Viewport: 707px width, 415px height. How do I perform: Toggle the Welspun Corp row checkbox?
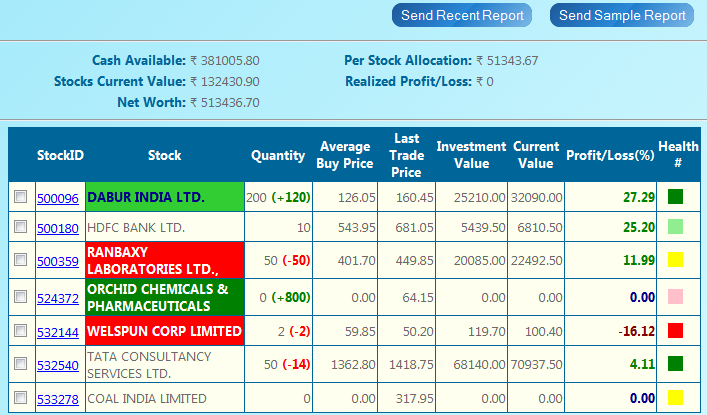point(20,331)
